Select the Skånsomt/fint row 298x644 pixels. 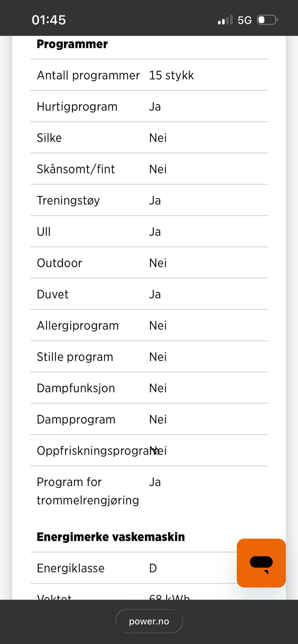click(149, 169)
